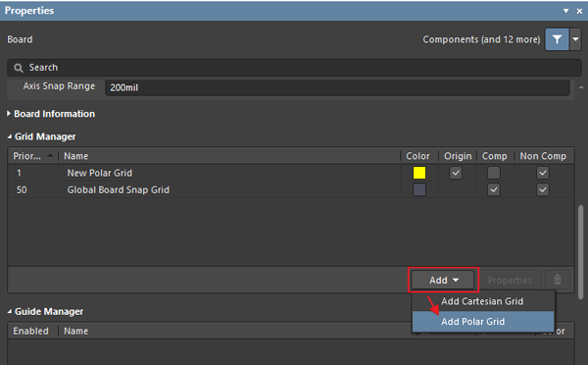Image resolution: width=588 pixels, height=365 pixels.
Task: Sort by Priority column header arrow
Action: (x=50, y=155)
